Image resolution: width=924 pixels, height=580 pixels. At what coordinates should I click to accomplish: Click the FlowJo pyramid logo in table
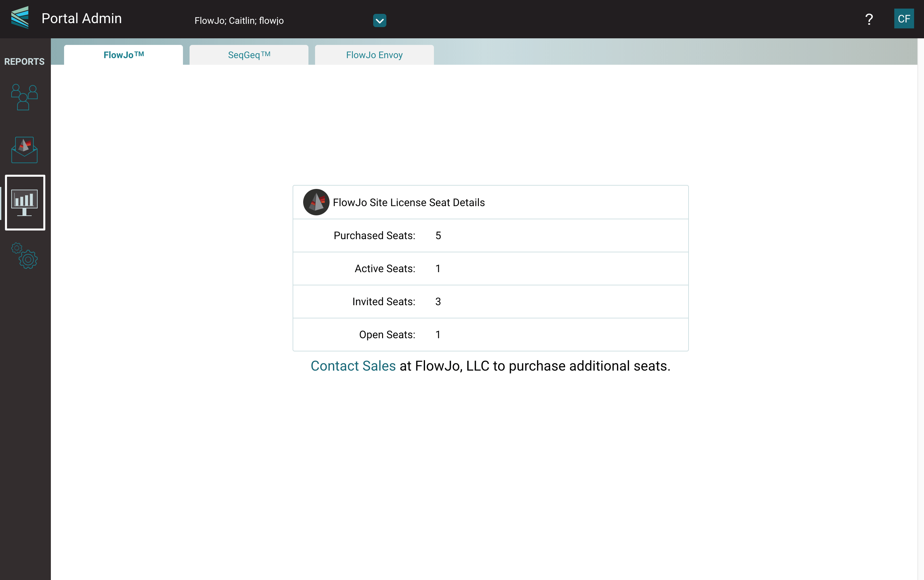tap(316, 202)
